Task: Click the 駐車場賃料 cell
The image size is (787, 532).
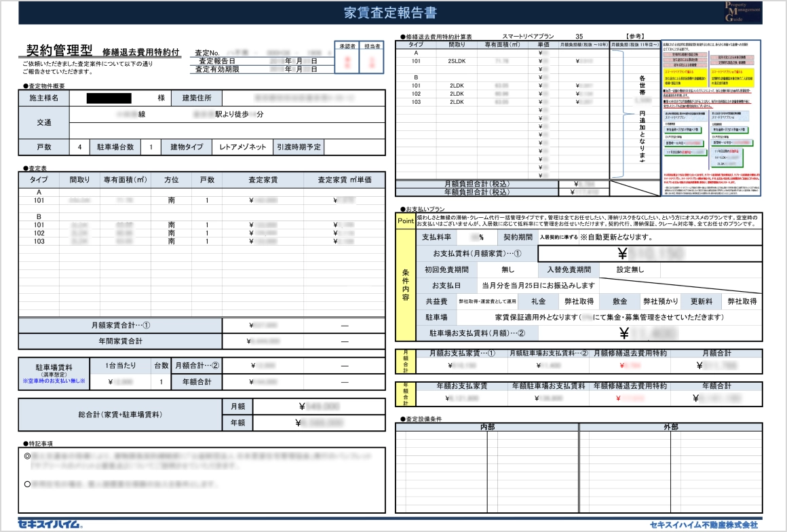Action: click(x=54, y=373)
